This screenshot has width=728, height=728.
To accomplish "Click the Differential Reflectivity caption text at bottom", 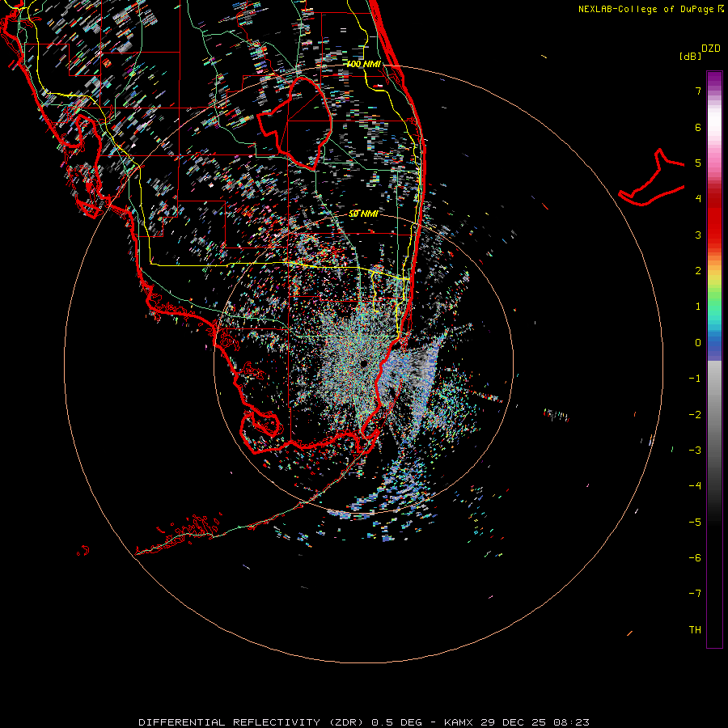I will [x=364, y=722].
